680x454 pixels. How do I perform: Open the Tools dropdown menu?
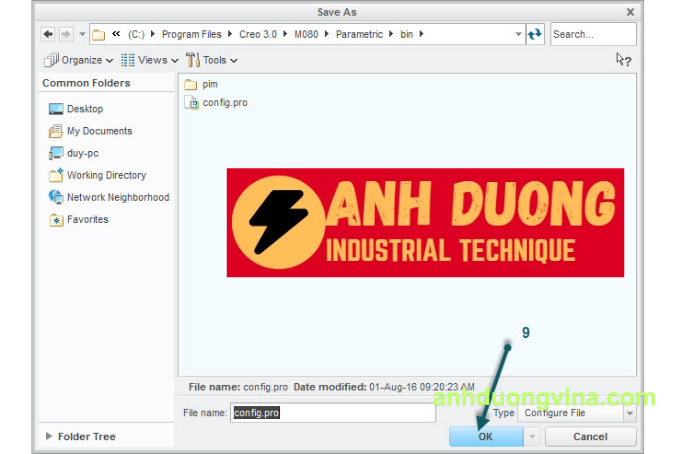[212, 60]
